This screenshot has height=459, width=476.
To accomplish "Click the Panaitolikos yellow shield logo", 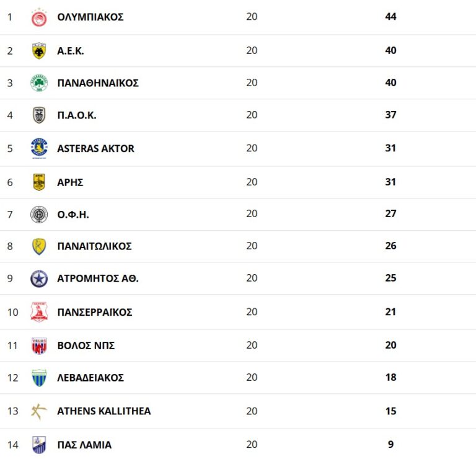I will tap(39, 246).
